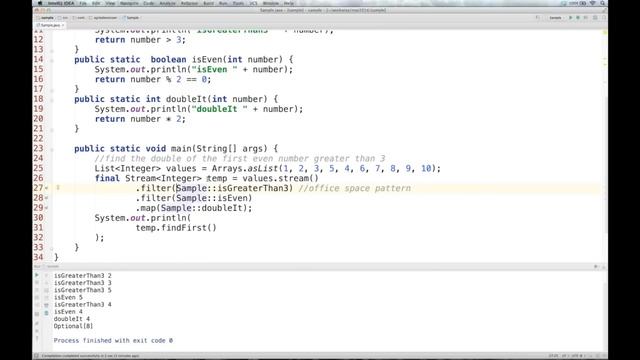Hide the Run tool window
This screenshot has width=640, height=360.
coord(603,266)
